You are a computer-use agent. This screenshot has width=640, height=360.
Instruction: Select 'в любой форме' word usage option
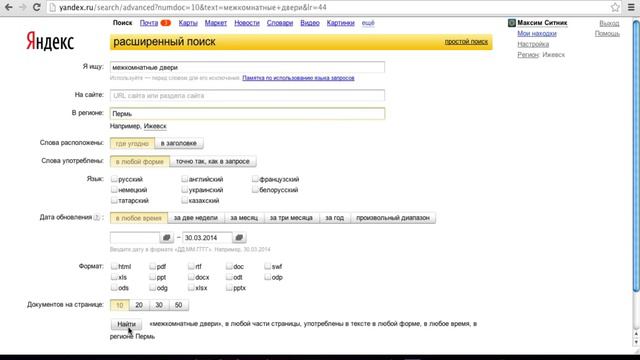coord(140,161)
